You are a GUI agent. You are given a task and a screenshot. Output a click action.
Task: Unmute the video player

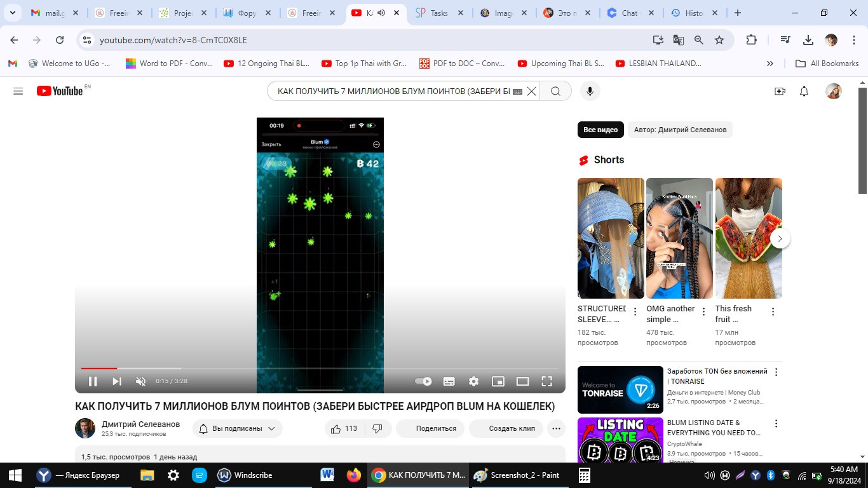click(141, 381)
